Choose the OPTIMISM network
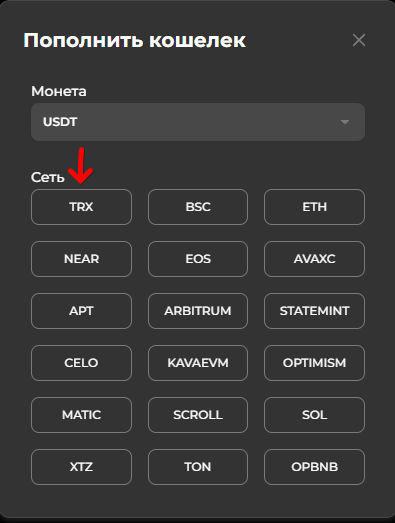This screenshot has height=523, width=395. point(314,363)
